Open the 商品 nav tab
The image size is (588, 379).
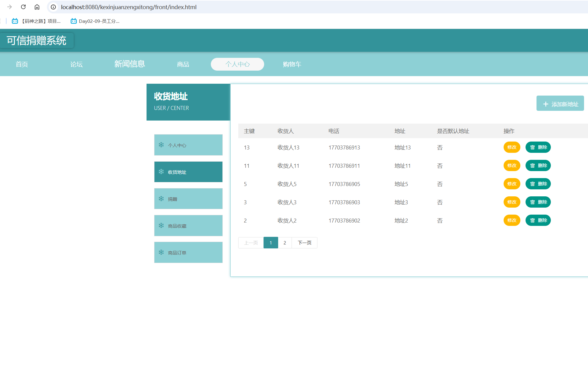183,64
